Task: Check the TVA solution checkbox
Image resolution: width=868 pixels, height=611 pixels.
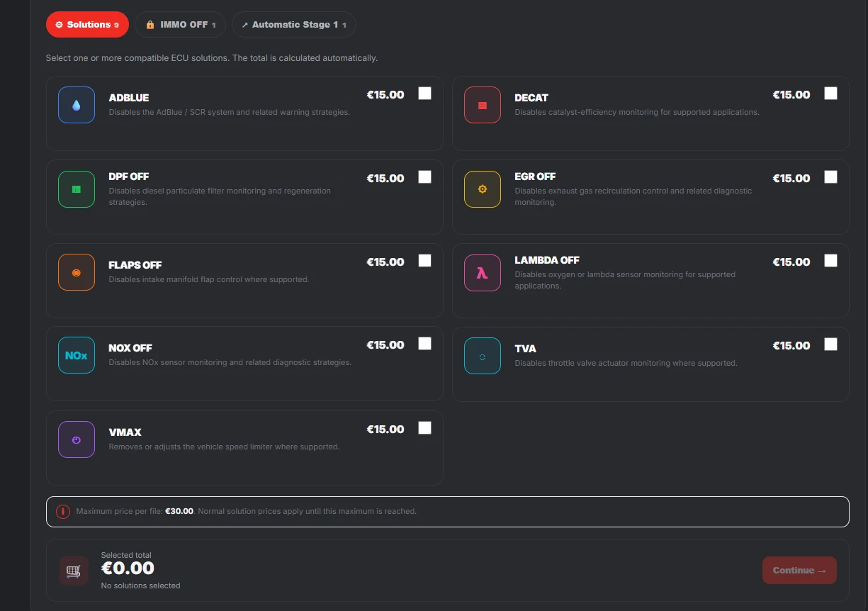Action: (x=830, y=344)
